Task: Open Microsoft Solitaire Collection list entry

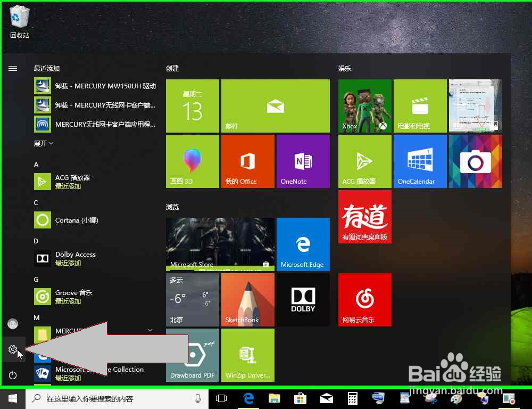Action: (95, 373)
